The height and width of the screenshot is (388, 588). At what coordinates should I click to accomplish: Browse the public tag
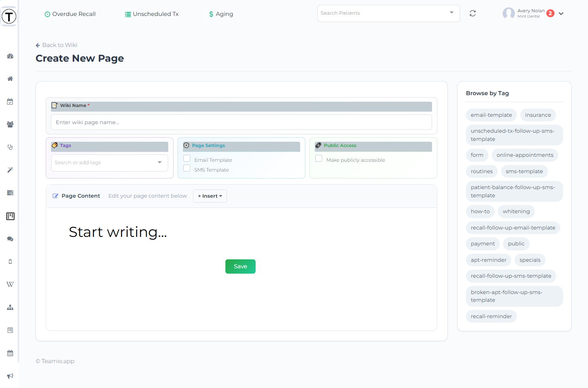[516, 244]
